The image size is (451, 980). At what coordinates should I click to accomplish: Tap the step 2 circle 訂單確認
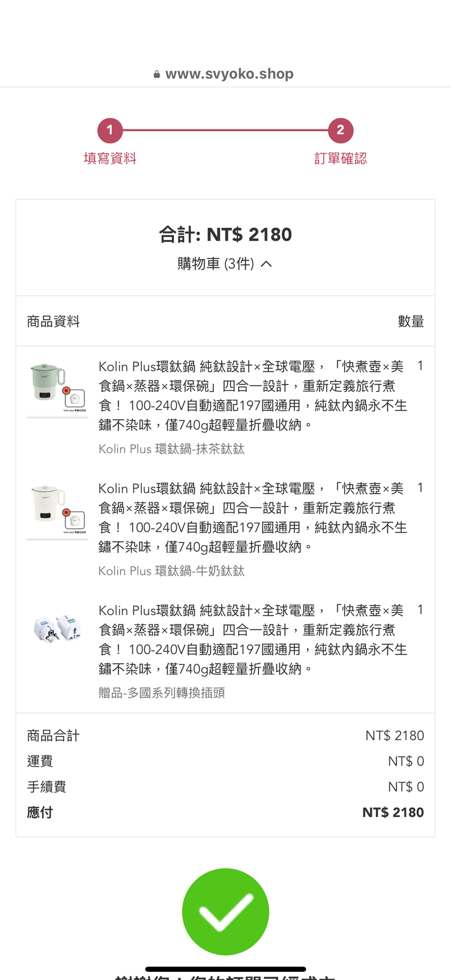(x=341, y=131)
